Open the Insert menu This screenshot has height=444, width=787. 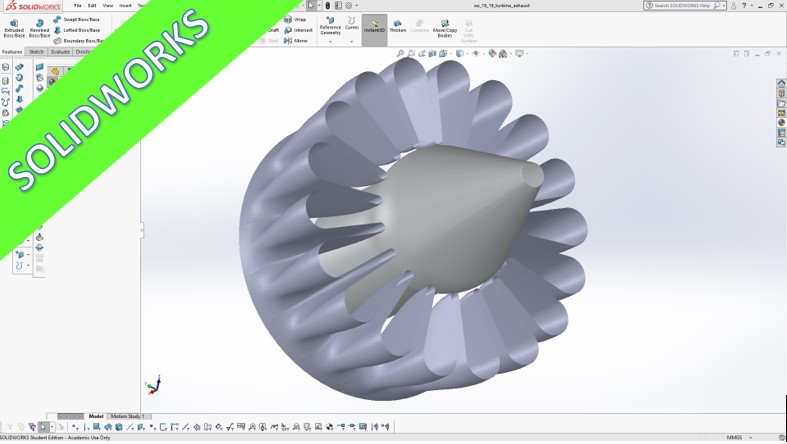pos(125,6)
